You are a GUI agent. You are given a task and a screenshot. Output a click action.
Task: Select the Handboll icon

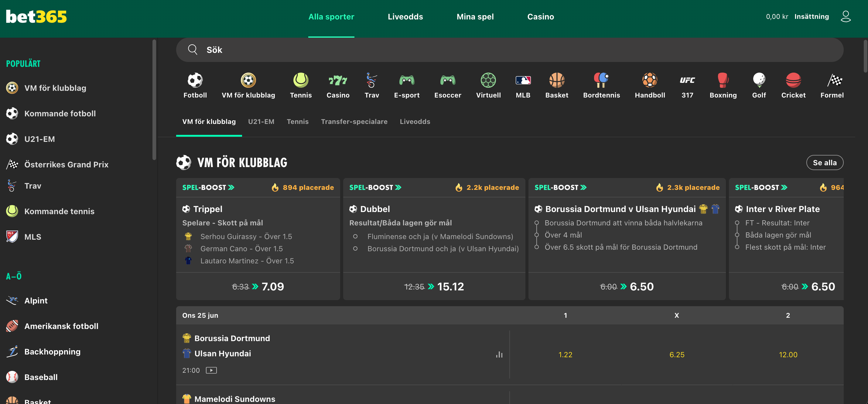(x=650, y=80)
